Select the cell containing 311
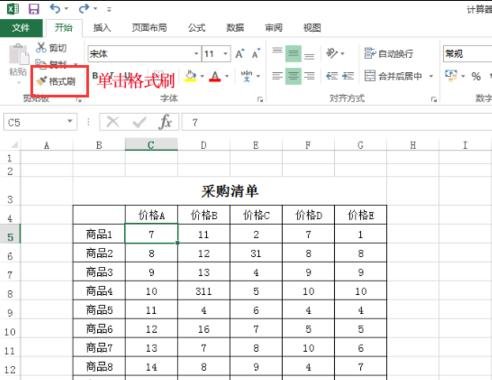492x380 pixels. tap(204, 291)
